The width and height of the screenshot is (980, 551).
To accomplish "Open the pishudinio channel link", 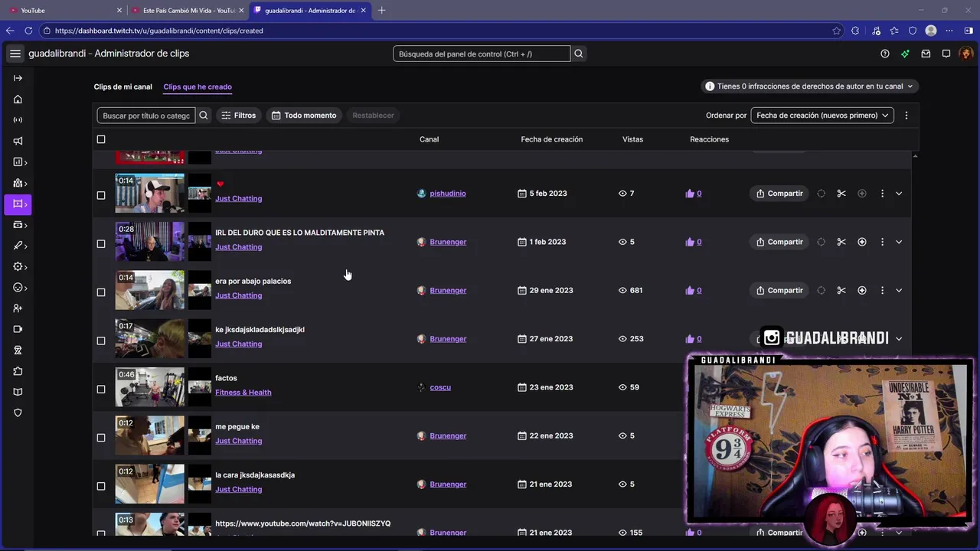I will pos(448,194).
